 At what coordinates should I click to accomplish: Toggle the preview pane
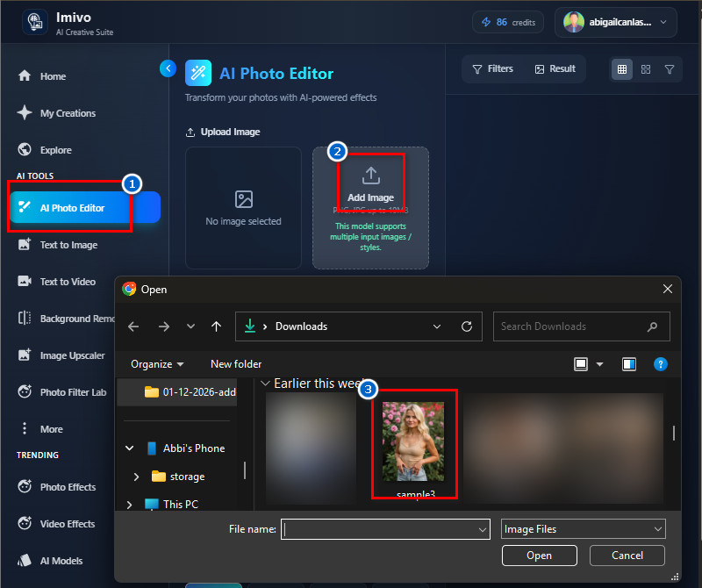click(x=629, y=364)
